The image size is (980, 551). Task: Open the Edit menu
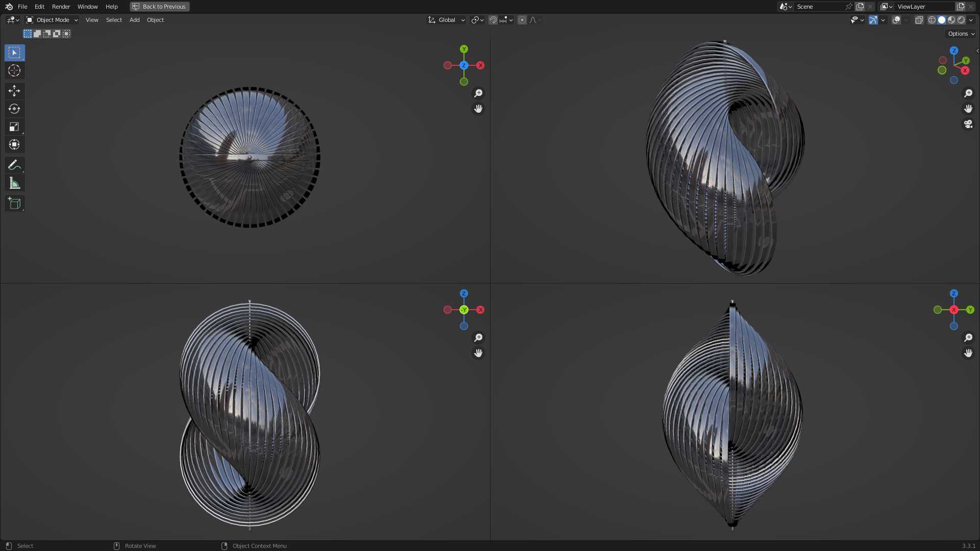tap(39, 7)
